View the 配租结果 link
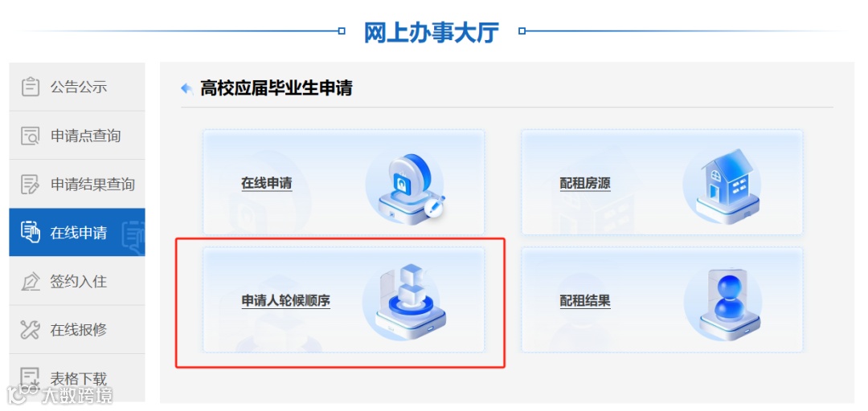Image resolution: width=868 pixels, height=411 pixels. click(585, 301)
